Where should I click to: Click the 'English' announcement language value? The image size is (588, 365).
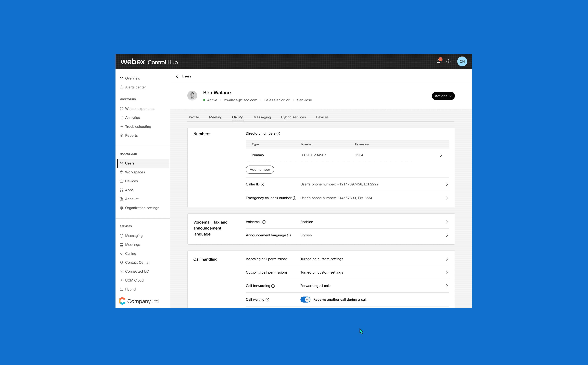306,235
